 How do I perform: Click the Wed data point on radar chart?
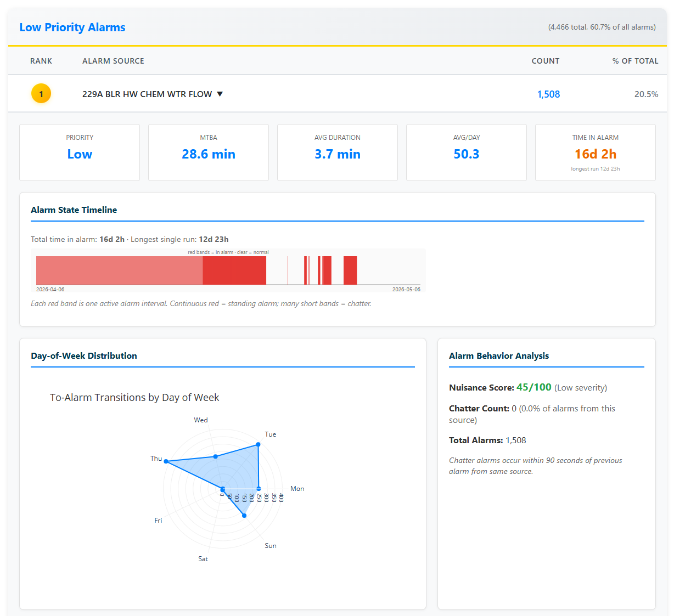pos(216,456)
